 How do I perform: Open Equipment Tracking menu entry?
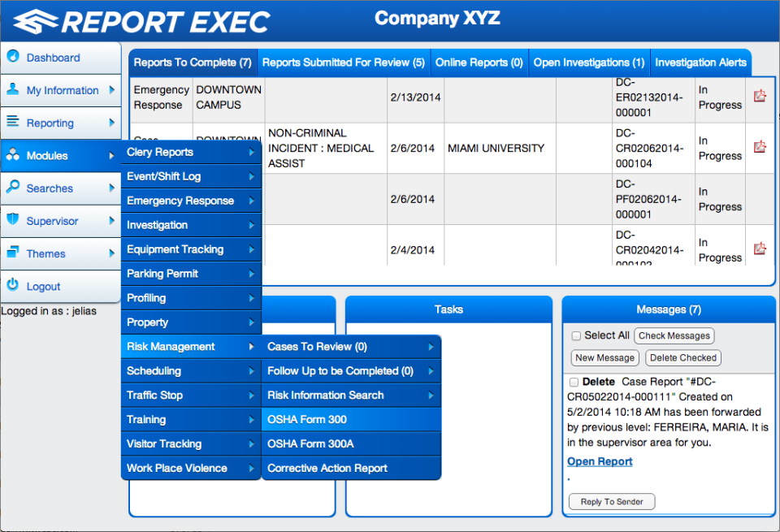click(191, 249)
